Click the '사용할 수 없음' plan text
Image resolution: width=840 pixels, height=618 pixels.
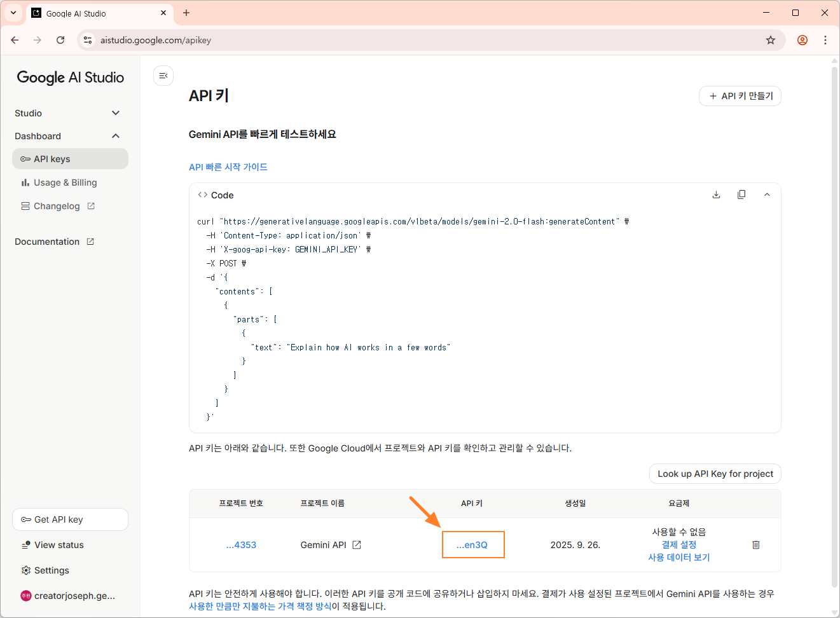pos(679,532)
